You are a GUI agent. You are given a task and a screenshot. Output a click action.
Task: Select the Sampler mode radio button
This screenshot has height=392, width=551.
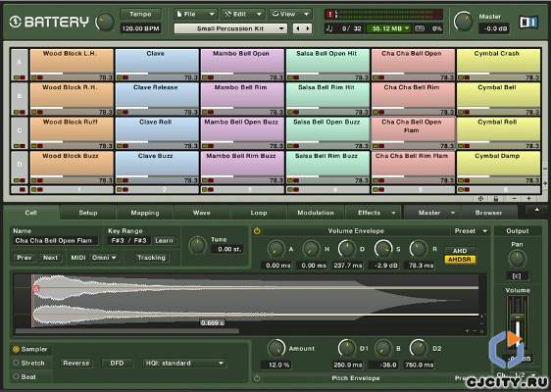(16, 349)
